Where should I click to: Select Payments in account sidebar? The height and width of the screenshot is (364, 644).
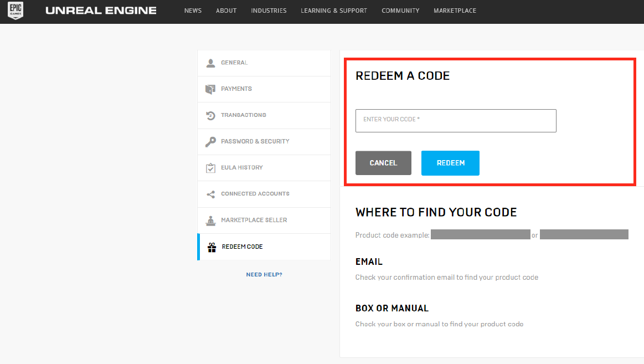(264, 89)
